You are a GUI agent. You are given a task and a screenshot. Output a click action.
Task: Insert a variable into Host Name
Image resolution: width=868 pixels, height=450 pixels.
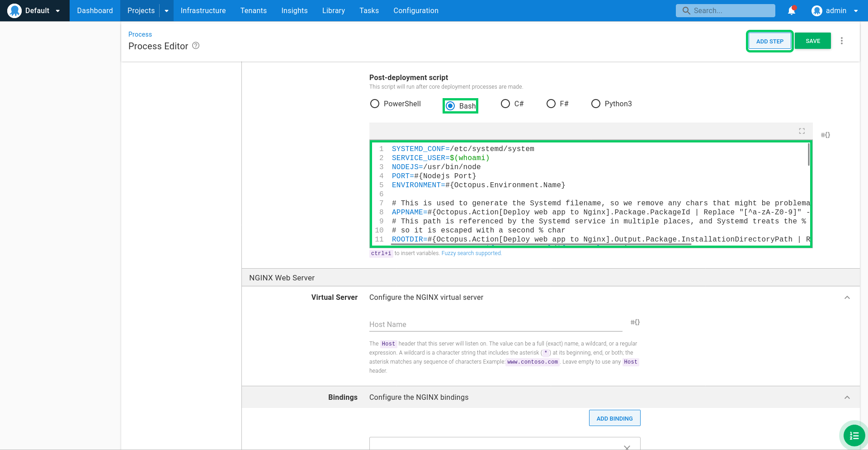[635, 322]
